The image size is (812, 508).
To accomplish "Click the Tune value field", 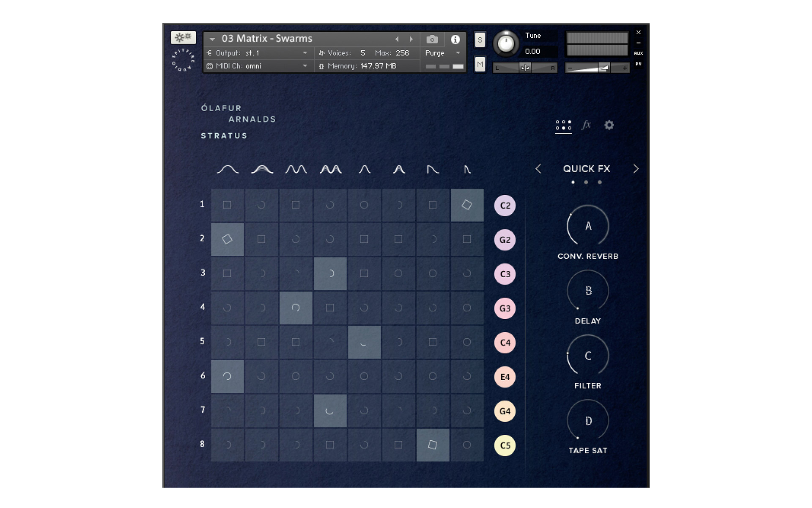I will tap(533, 51).
